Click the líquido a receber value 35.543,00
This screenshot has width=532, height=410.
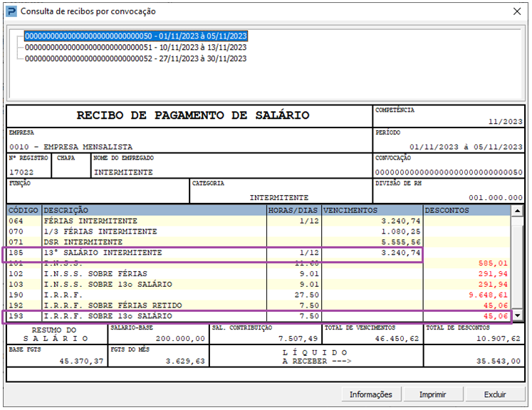(x=499, y=361)
